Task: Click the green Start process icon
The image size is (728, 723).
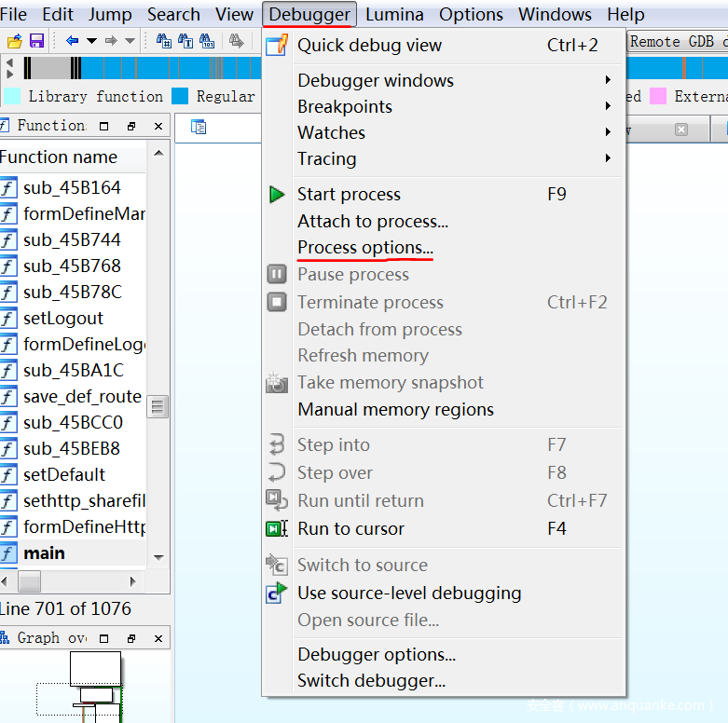Action: click(x=277, y=194)
